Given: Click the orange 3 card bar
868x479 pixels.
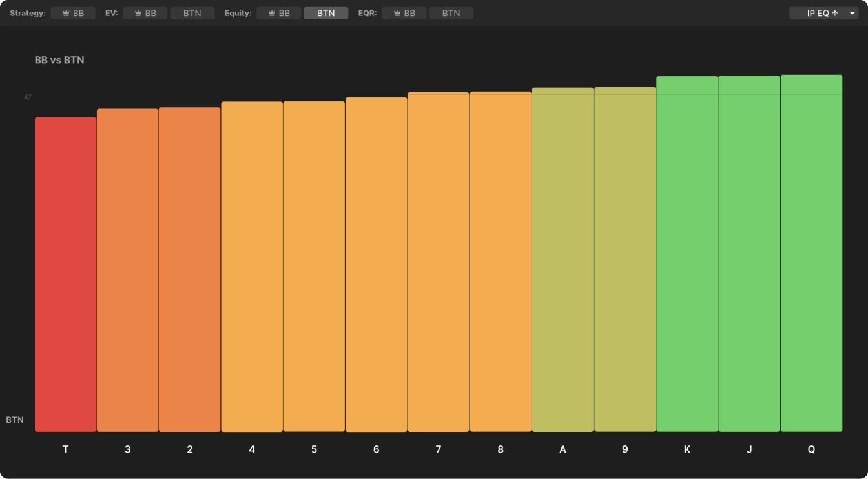Looking at the screenshot, I should tap(127, 270).
